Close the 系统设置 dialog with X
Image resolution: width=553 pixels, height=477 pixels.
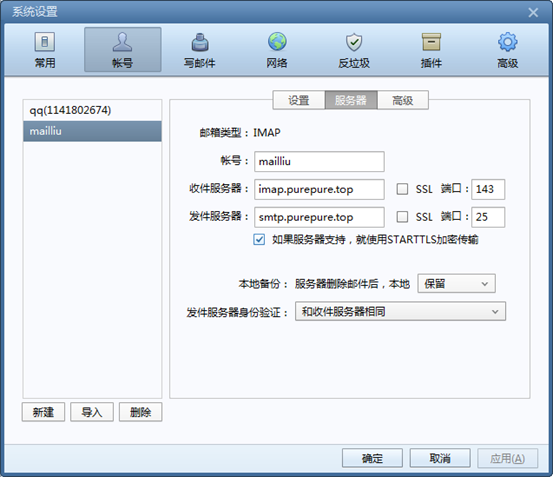tap(533, 12)
